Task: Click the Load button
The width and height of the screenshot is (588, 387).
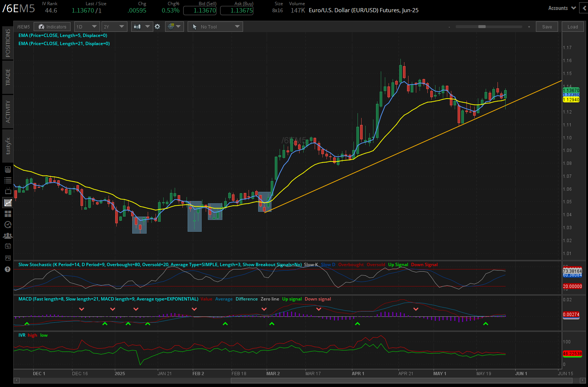Action: (573, 27)
